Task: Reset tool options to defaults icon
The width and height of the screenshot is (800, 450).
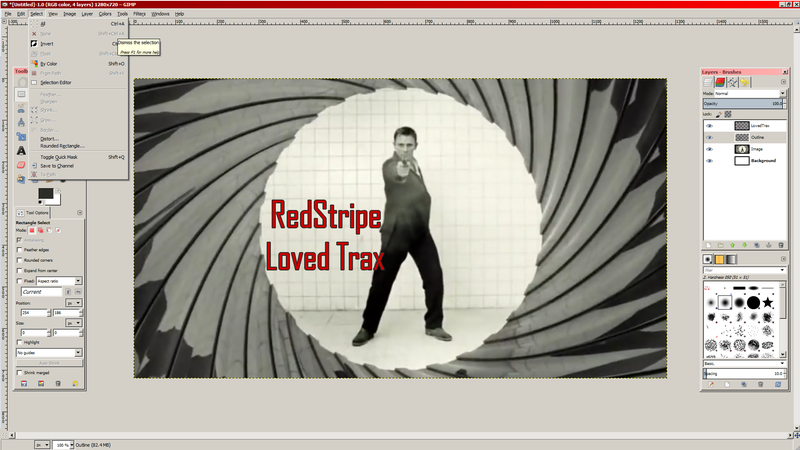Action: (x=76, y=384)
